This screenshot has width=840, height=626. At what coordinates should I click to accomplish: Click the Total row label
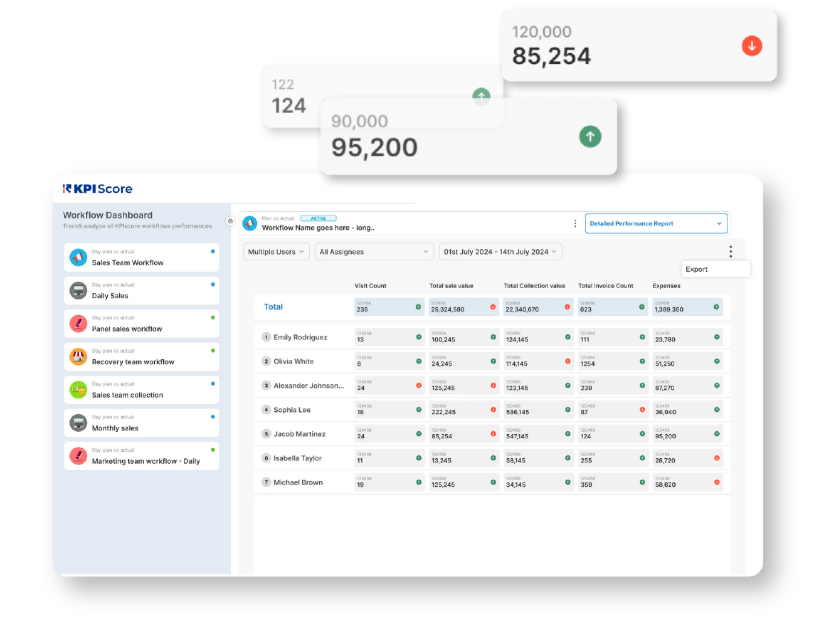pyautogui.click(x=273, y=307)
